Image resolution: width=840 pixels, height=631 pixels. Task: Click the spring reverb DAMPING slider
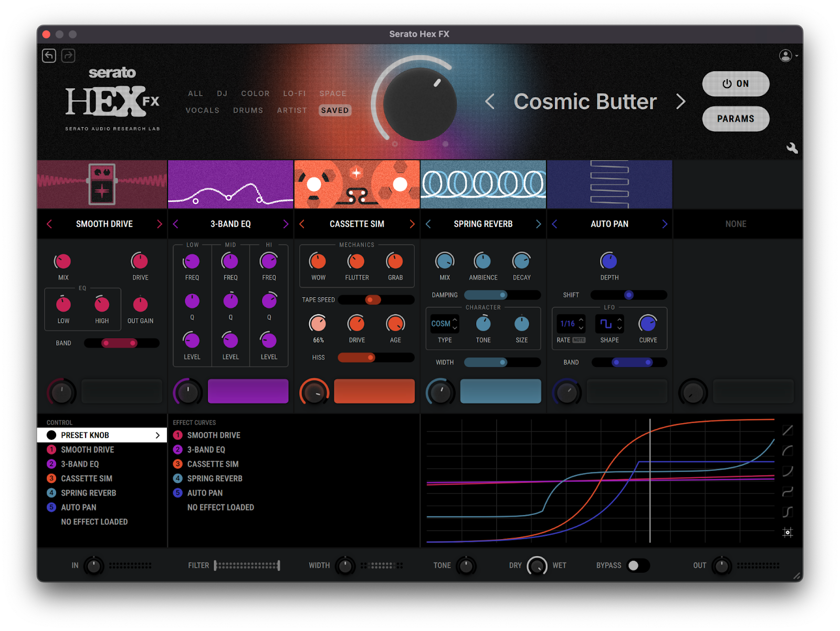pos(501,295)
